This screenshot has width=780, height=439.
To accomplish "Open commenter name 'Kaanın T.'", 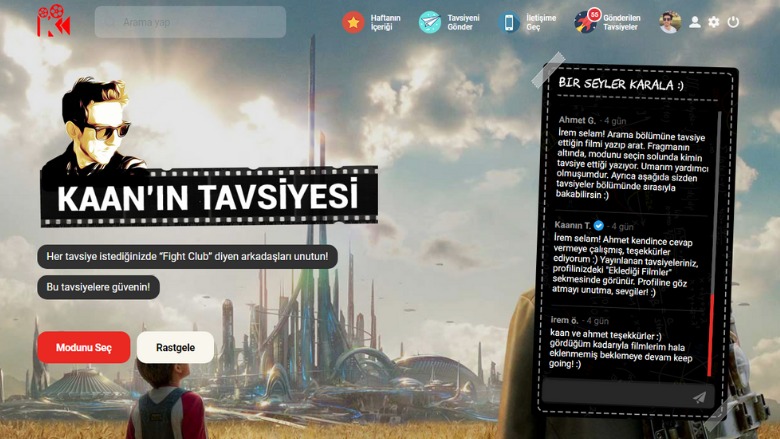I will 573,225.
